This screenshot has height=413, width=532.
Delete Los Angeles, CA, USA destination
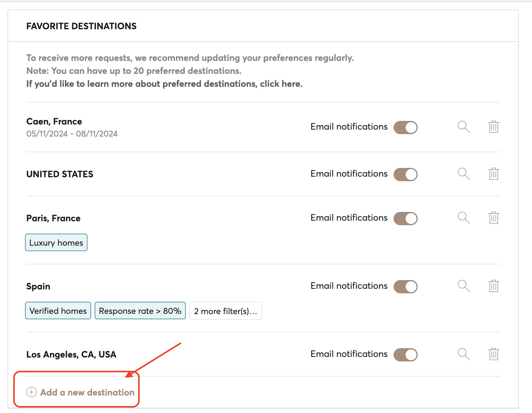pos(494,354)
